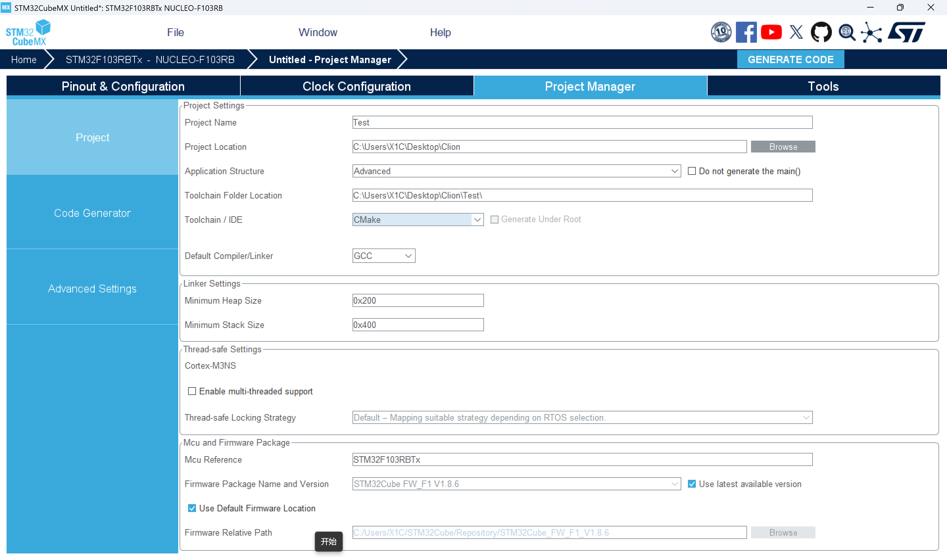Open the File menu
Viewport: 947px width, 560px height.
click(x=176, y=33)
